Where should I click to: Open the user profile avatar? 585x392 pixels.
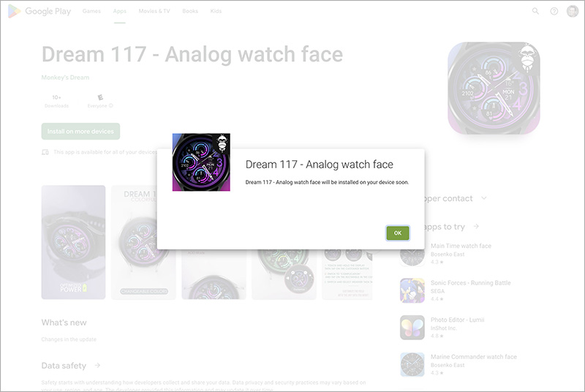click(573, 11)
